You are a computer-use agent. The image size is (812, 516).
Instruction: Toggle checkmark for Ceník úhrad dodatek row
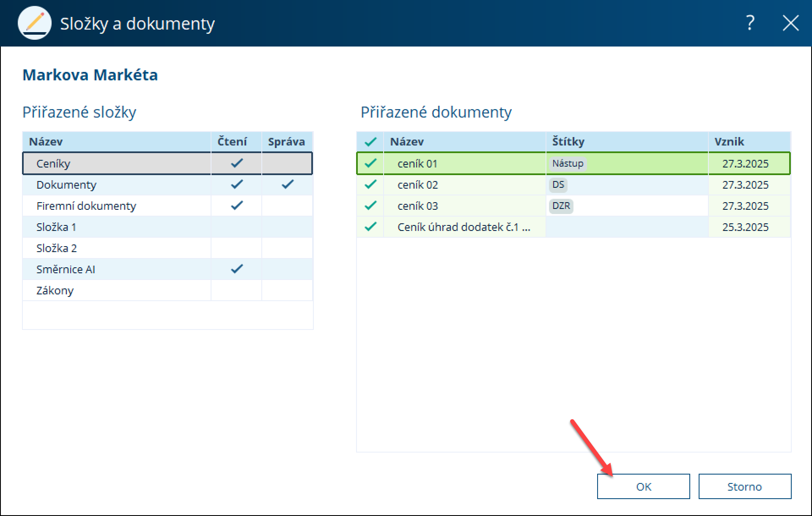pos(370,227)
